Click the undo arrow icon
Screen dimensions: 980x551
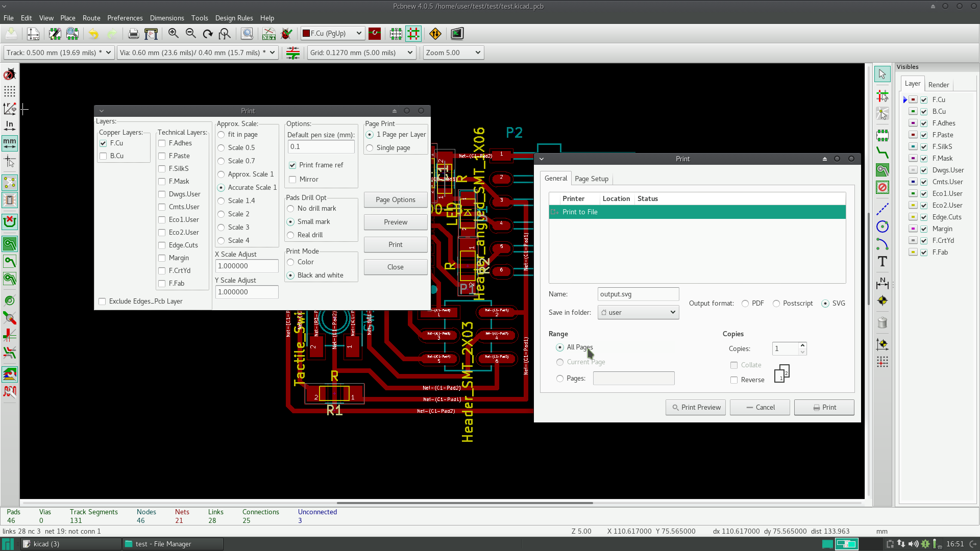[93, 34]
